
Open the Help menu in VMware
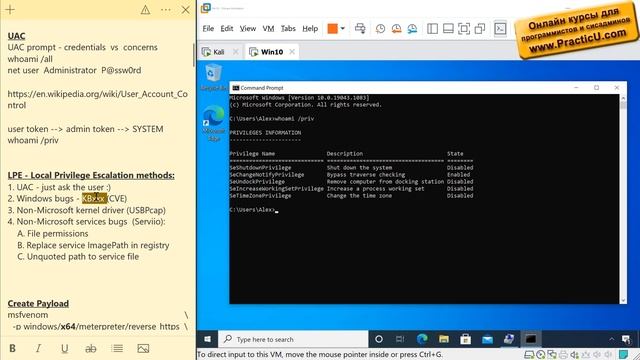(x=310, y=29)
